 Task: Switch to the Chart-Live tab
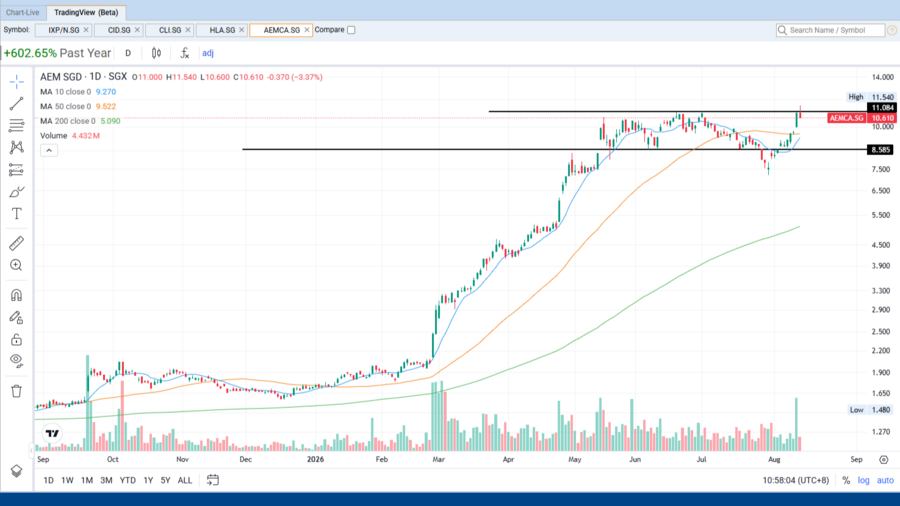pyautogui.click(x=23, y=12)
